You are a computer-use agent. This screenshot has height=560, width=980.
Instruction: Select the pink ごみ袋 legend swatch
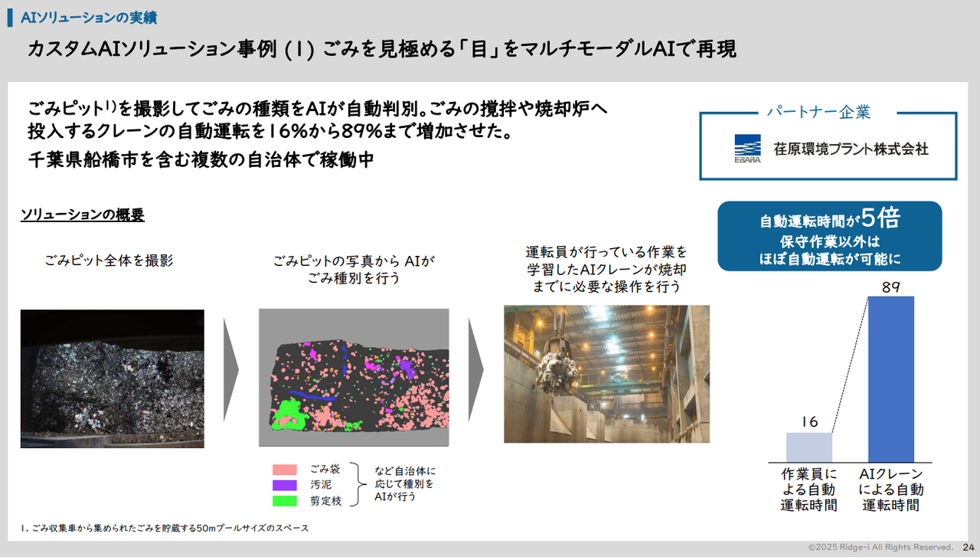[x=284, y=470]
